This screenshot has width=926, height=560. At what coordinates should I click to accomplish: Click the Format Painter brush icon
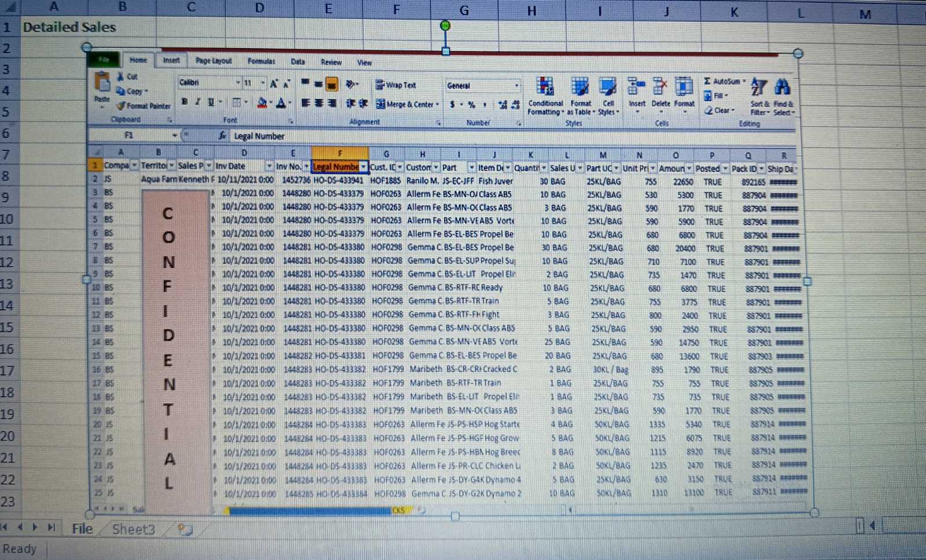tap(121, 106)
